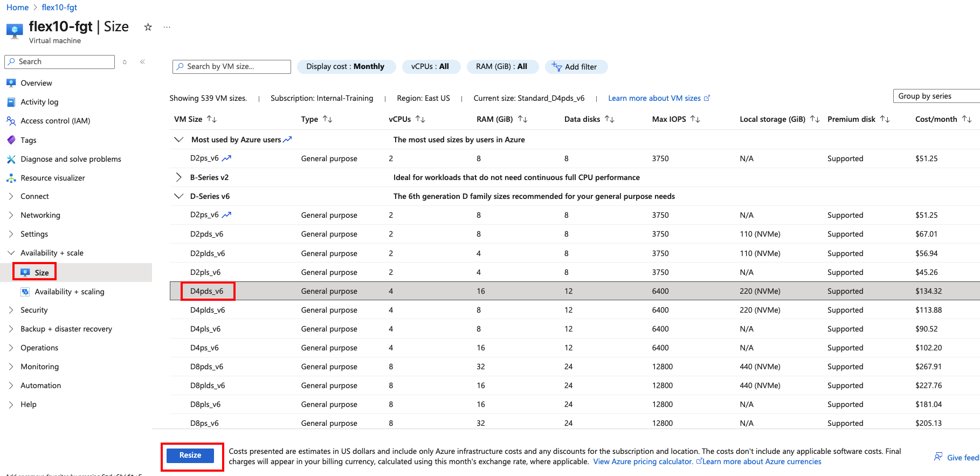The height and width of the screenshot is (476, 980).
Task: Click the sidebar expand/collapse diamond icon
Action: click(125, 62)
